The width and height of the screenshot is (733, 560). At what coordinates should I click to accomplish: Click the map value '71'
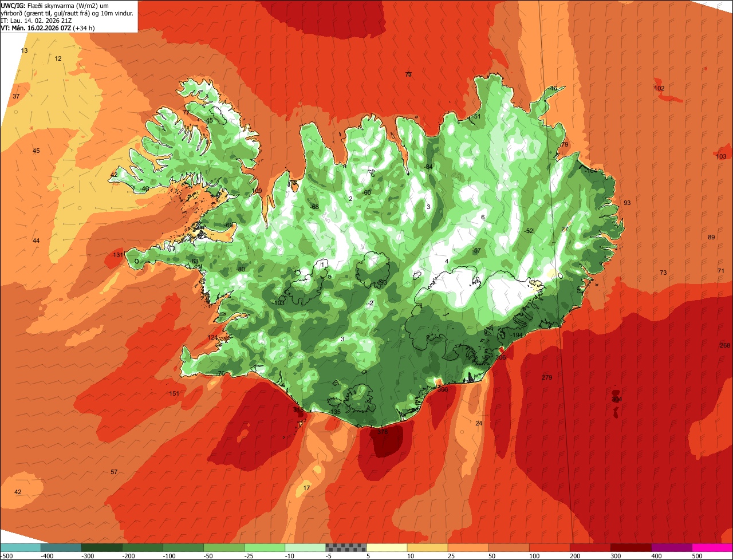tap(720, 271)
